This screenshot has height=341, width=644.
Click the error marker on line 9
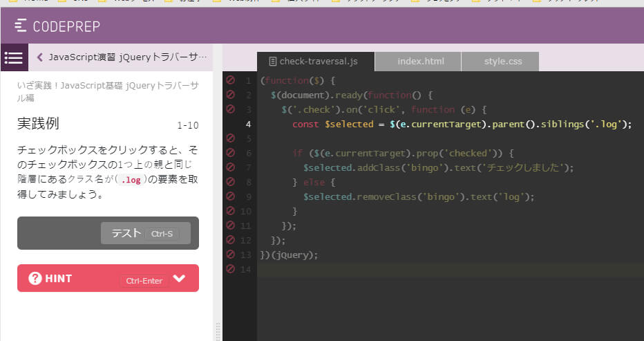coord(230,196)
